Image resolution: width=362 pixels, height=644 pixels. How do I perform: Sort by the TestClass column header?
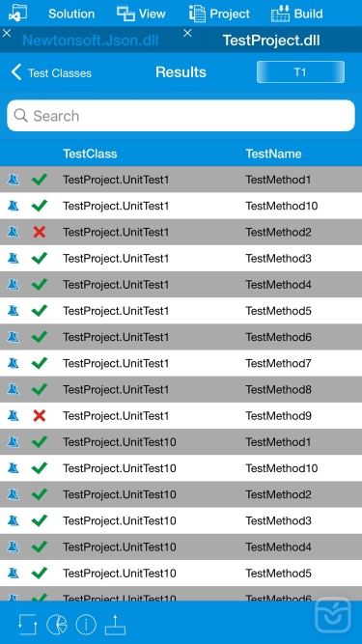(x=90, y=154)
